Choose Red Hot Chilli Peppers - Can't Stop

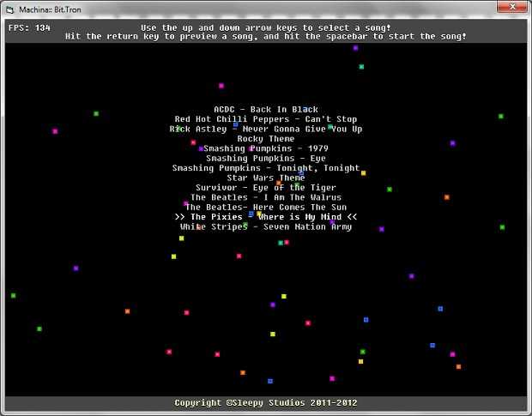[x=266, y=119]
